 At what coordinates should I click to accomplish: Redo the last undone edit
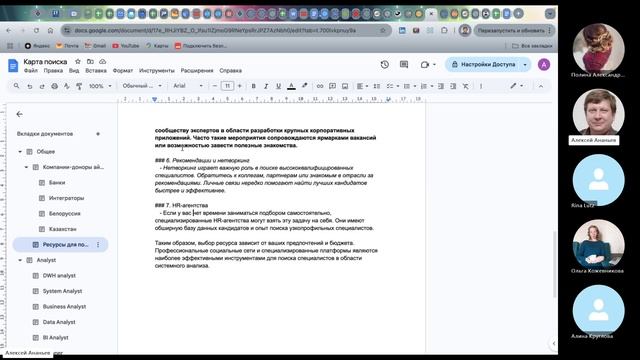pyautogui.click(x=42, y=86)
